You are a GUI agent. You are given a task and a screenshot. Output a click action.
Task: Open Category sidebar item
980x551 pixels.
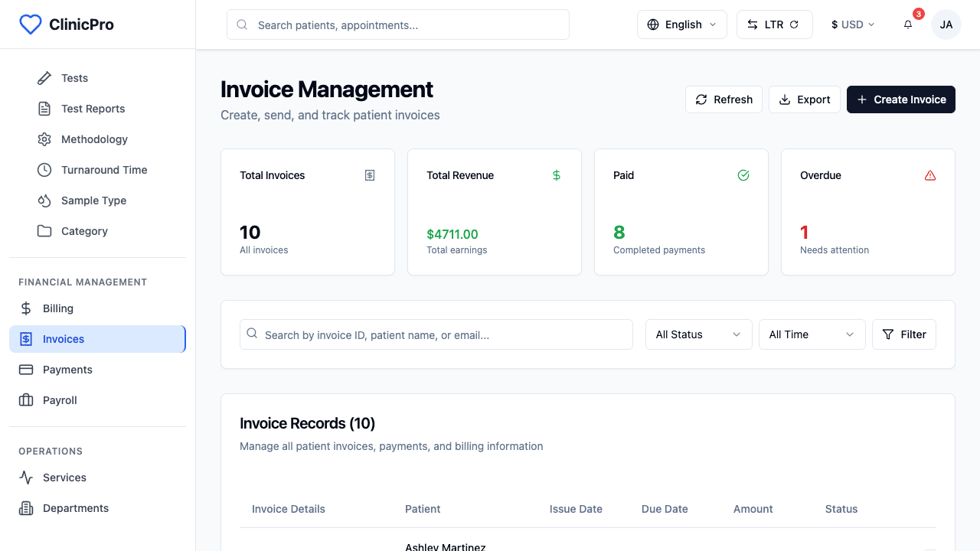tap(107, 231)
